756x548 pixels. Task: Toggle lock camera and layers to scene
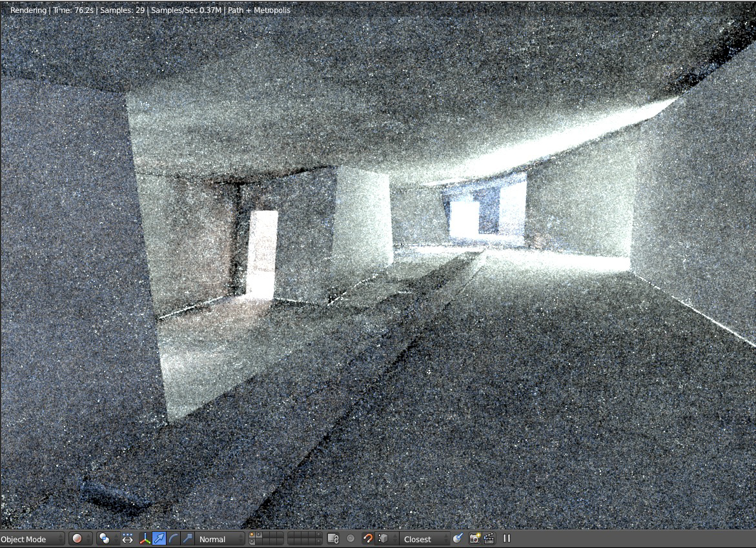tap(332, 539)
